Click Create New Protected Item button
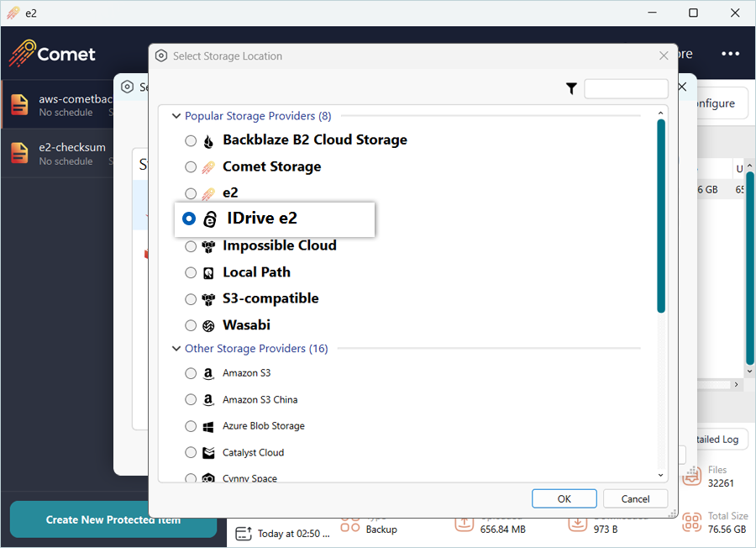 pos(113,519)
